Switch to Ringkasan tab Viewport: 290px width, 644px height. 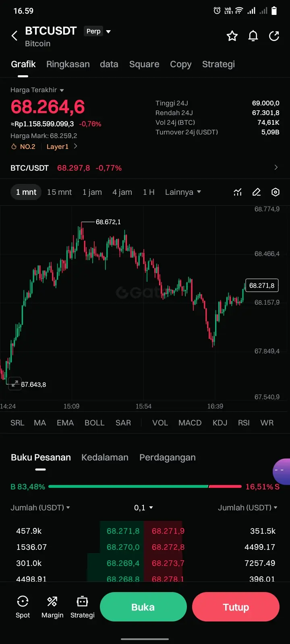point(68,64)
